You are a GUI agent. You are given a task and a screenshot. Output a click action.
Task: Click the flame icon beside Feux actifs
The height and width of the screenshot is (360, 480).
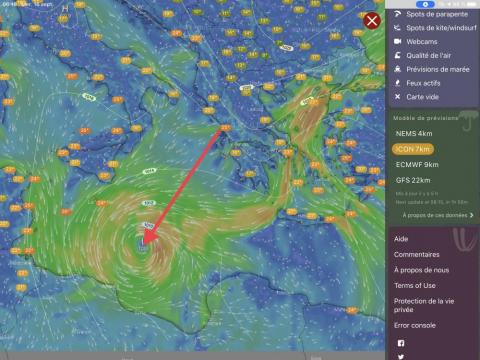398,83
